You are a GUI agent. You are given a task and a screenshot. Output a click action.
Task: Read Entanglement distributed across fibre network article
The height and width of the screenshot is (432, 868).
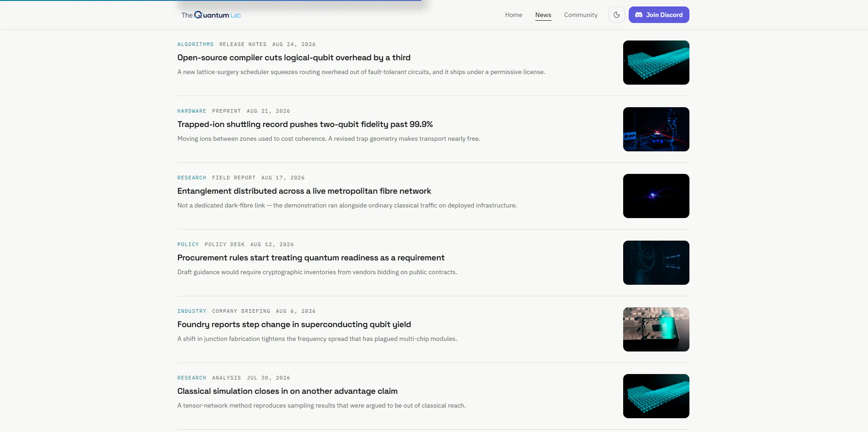[x=304, y=191]
